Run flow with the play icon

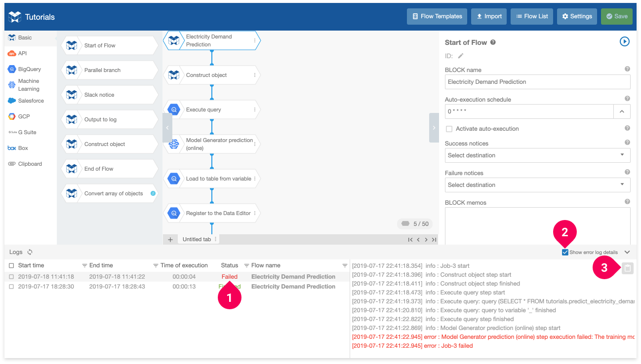(624, 42)
